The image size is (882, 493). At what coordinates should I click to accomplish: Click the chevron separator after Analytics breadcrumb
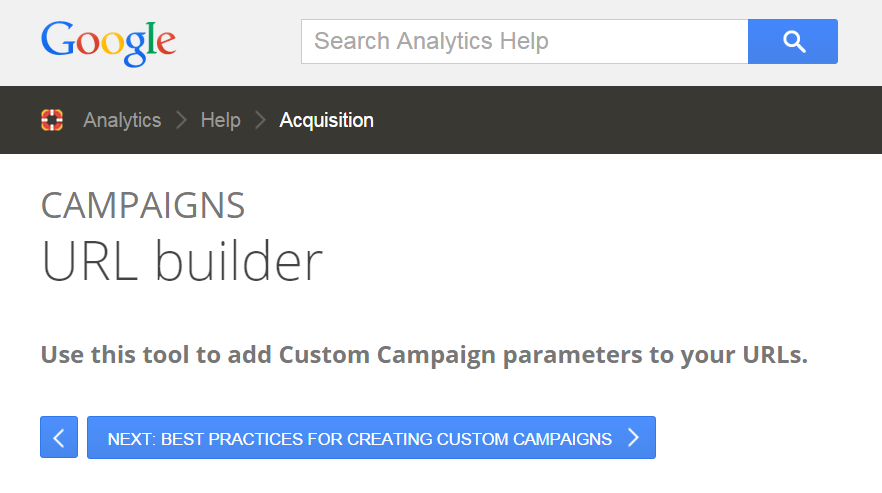click(x=181, y=120)
